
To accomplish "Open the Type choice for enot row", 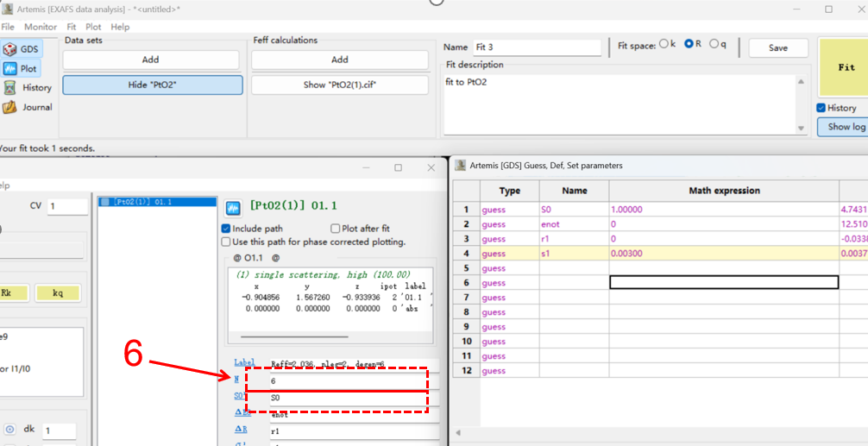I will click(509, 224).
